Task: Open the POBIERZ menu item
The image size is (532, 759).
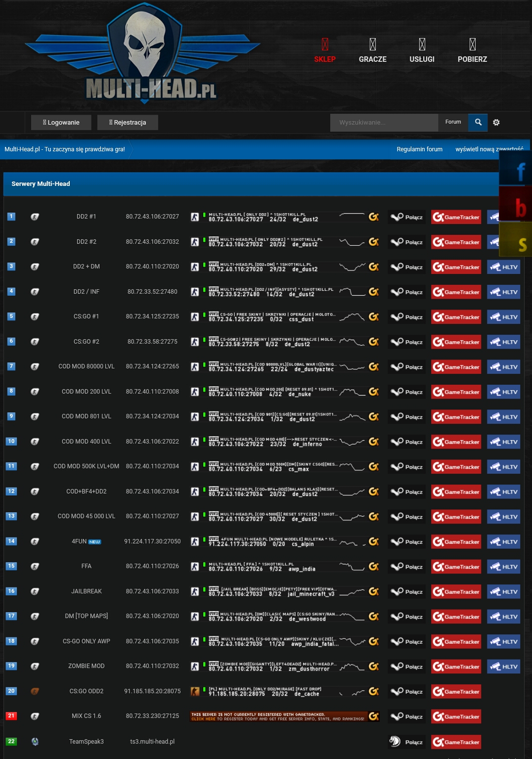Action: tap(472, 51)
